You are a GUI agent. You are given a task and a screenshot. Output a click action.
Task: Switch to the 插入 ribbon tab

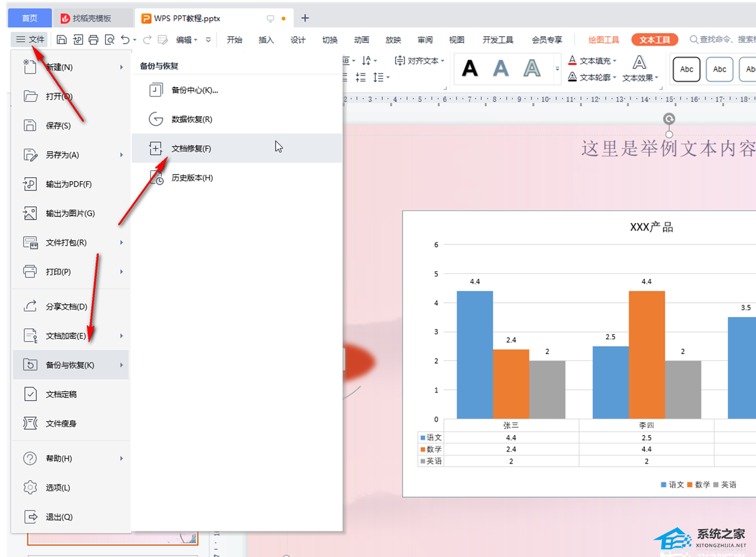(x=266, y=39)
